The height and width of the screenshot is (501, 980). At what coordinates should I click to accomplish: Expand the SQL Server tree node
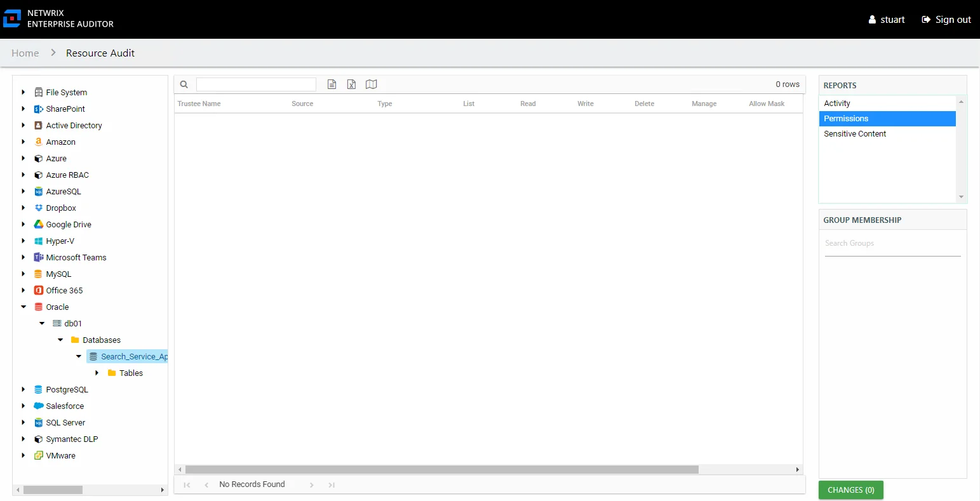pyautogui.click(x=23, y=422)
